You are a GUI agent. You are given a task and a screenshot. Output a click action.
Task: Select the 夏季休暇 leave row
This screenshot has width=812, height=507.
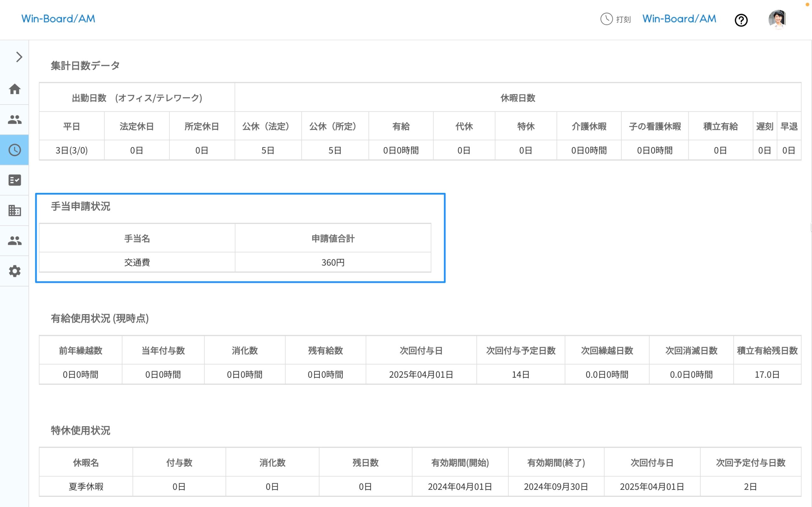click(x=87, y=486)
